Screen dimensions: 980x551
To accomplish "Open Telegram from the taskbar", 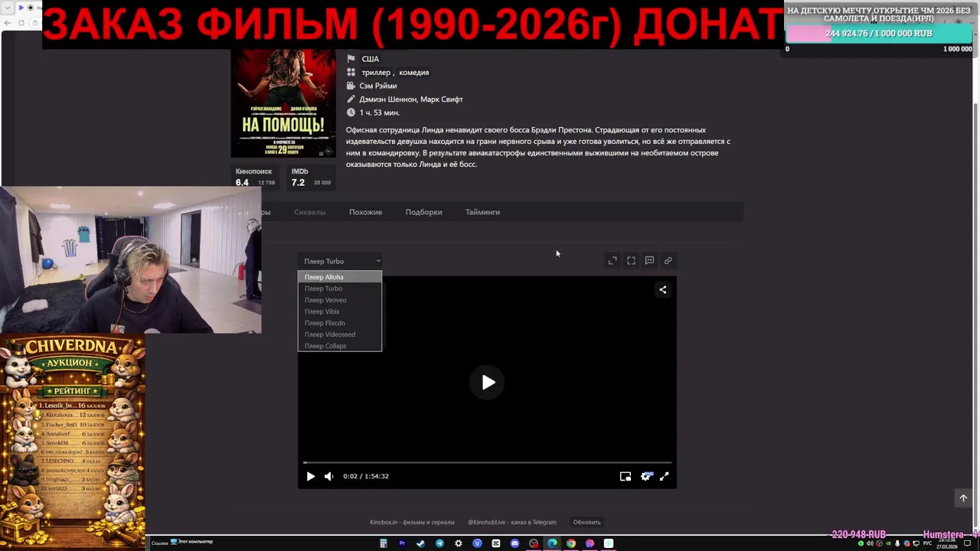I will [x=439, y=543].
